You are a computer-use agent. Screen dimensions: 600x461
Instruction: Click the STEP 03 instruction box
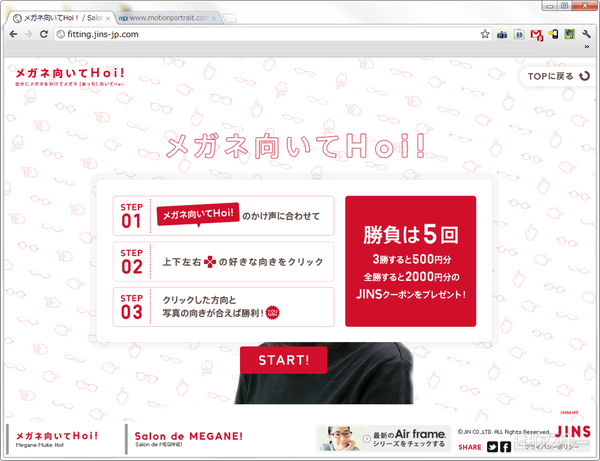(223, 307)
